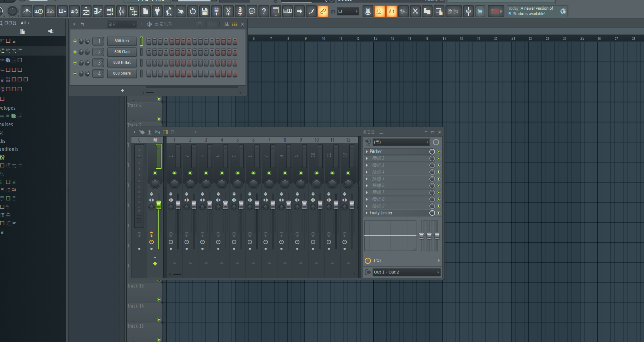
Task: Select the mixer current C track header
Action: [139, 140]
